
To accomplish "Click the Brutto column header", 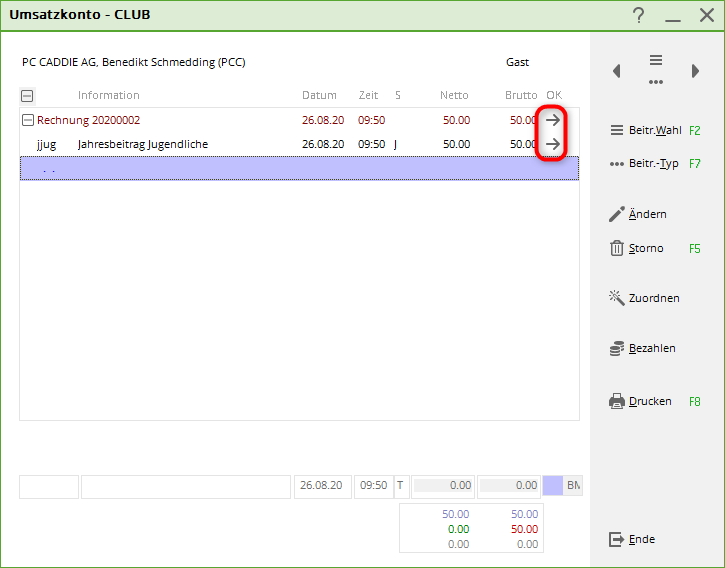I will click(521, 95).
